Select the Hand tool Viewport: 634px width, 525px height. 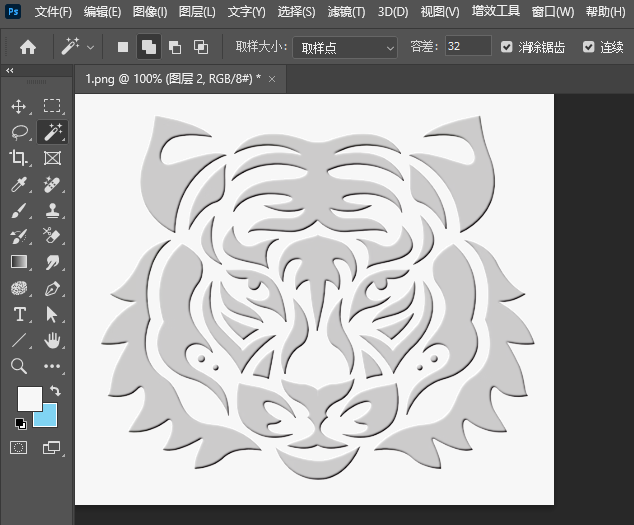click(52, 340)
